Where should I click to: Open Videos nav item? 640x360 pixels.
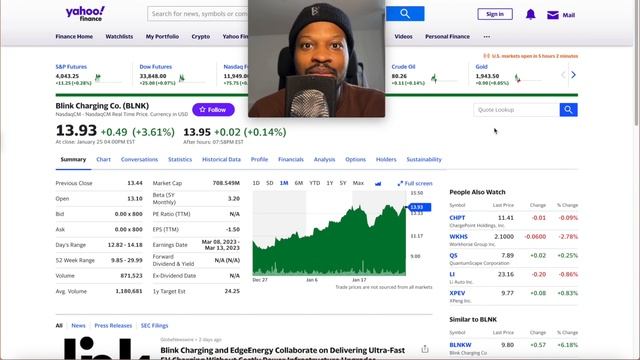tap(403, 36)
